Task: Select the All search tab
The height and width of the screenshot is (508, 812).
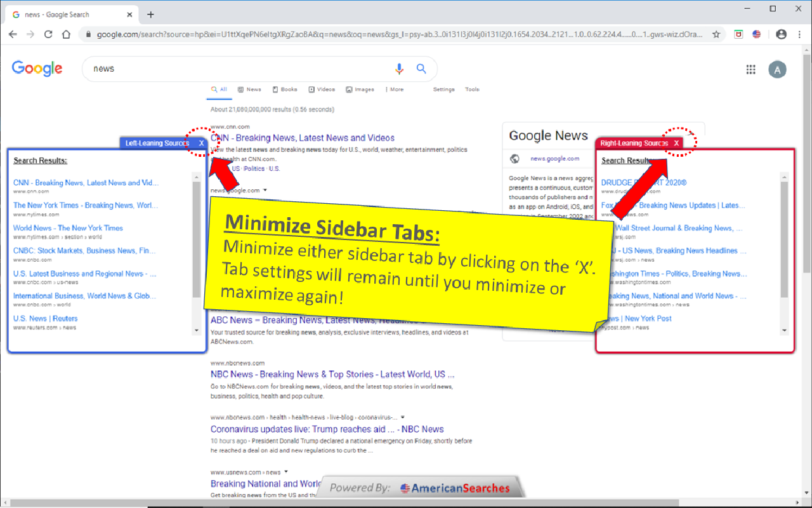Action: (x=219, y=90)
